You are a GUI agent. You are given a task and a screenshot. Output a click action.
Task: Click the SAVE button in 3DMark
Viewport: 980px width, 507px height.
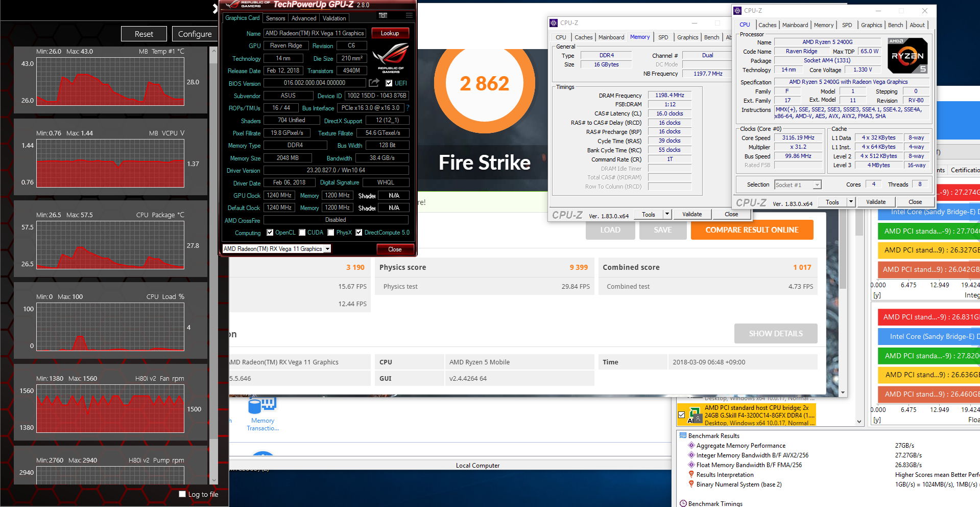663,230
